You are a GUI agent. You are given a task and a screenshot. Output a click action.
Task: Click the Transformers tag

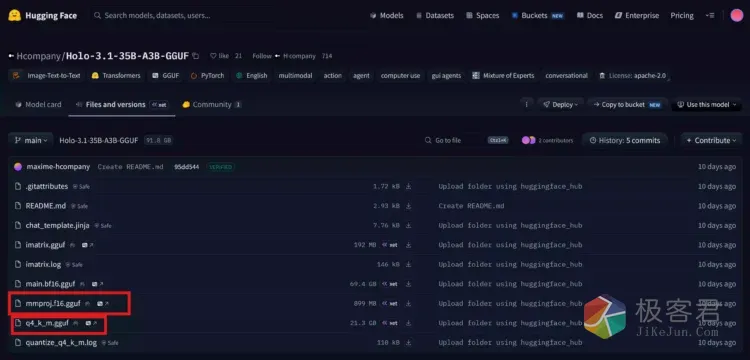(x=116, y=76)
